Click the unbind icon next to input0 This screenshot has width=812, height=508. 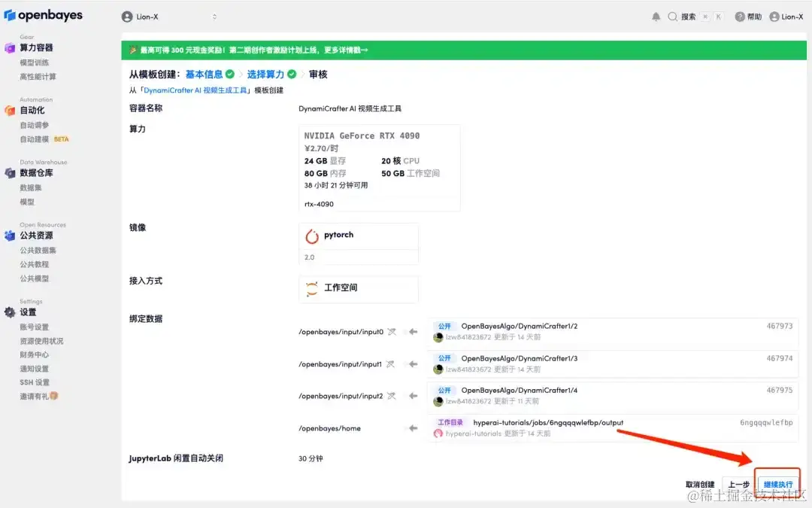click(x=392, y=332)
